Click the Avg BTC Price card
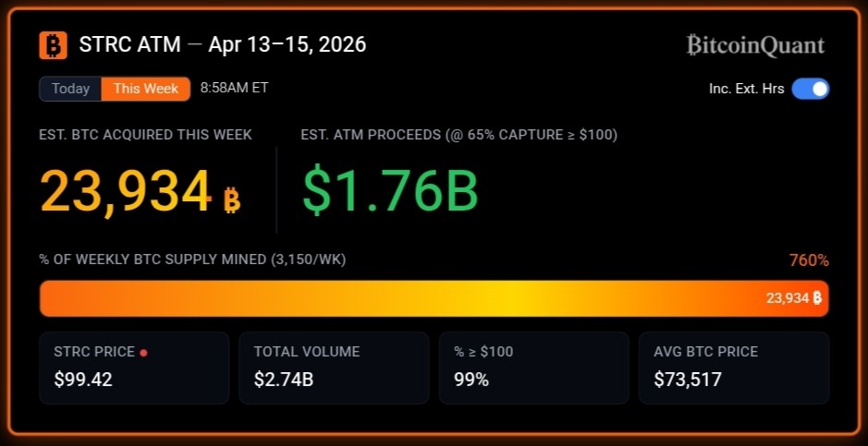 pyautogui.click(x=734, y=368)
